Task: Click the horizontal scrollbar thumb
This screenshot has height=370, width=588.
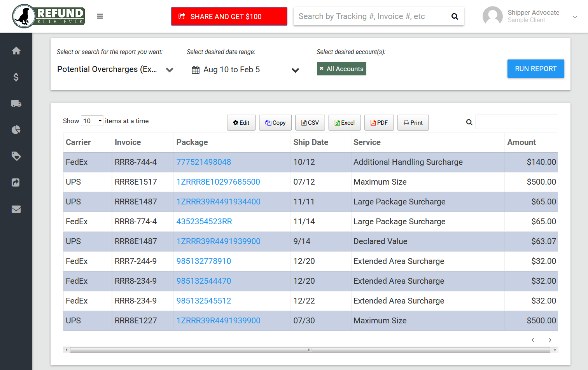Action: 310,350
